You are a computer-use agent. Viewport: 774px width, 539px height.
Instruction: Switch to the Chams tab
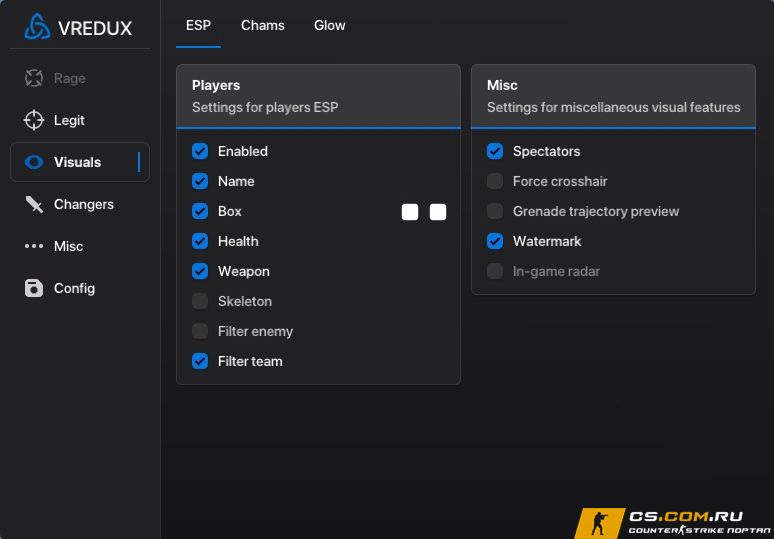(x=263, y=25)
